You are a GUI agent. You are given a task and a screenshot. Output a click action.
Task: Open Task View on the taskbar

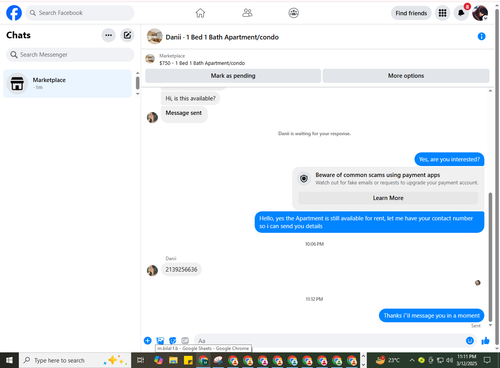coord(141,360)
